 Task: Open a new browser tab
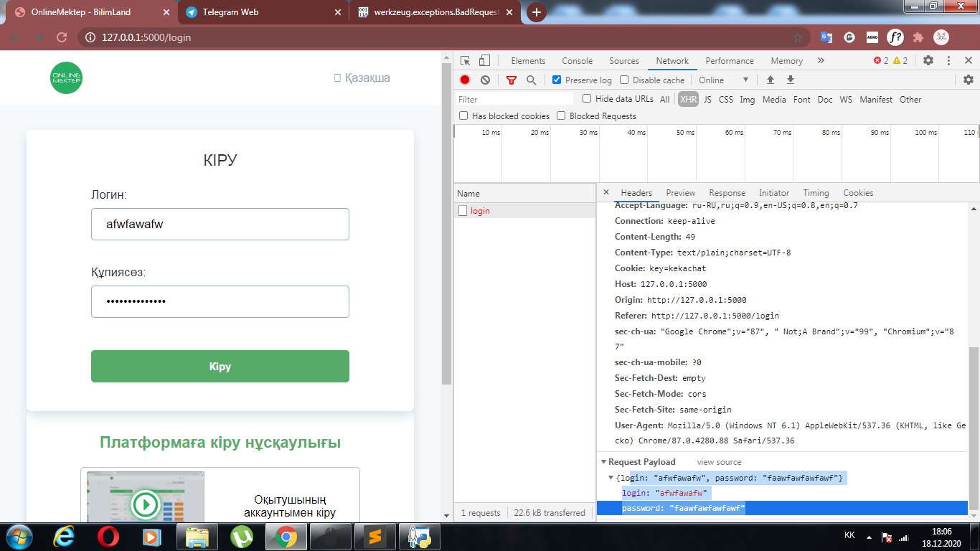click(536, 12)
